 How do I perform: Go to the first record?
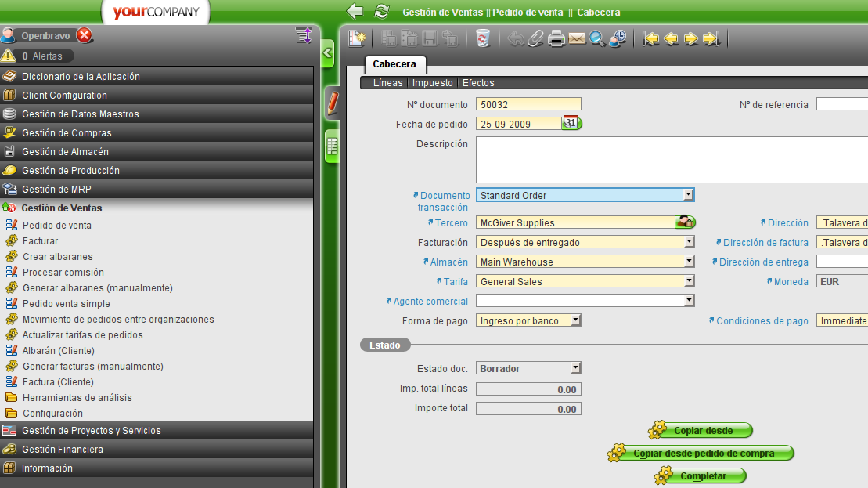coord(650,39)
